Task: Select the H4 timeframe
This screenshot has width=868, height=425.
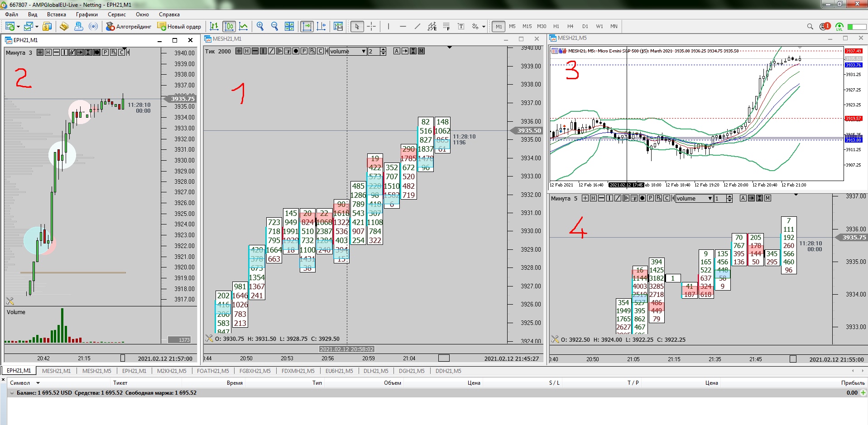Action: click(x=570, y=26)
